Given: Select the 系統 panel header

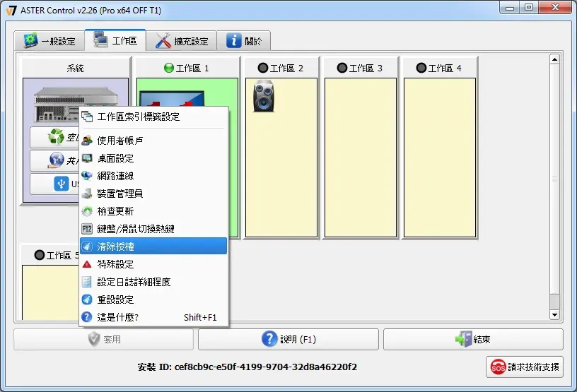Looking at the screenshot, I should 76,68.
